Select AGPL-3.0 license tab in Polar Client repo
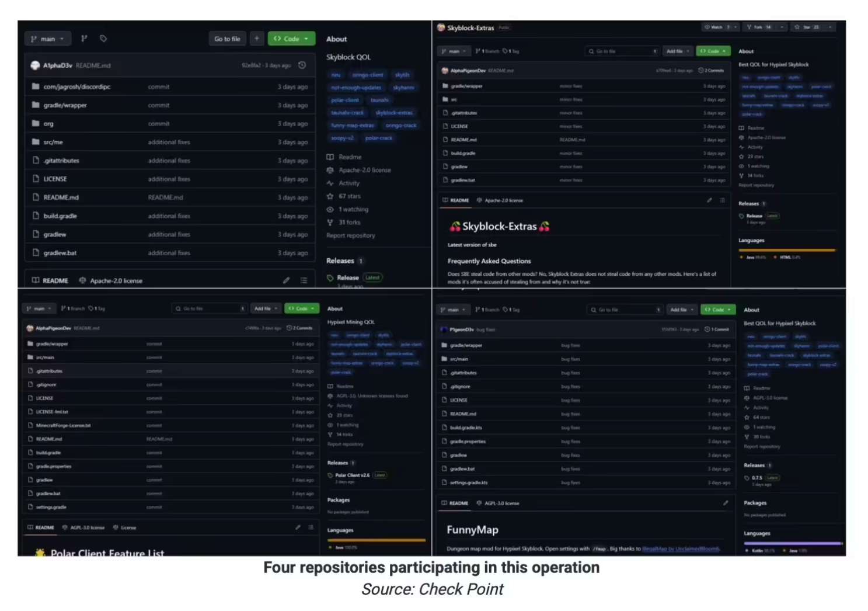Image resolution: width=868 pixels, height=611 pixels. pyautogui.click(x=83, y=527)
